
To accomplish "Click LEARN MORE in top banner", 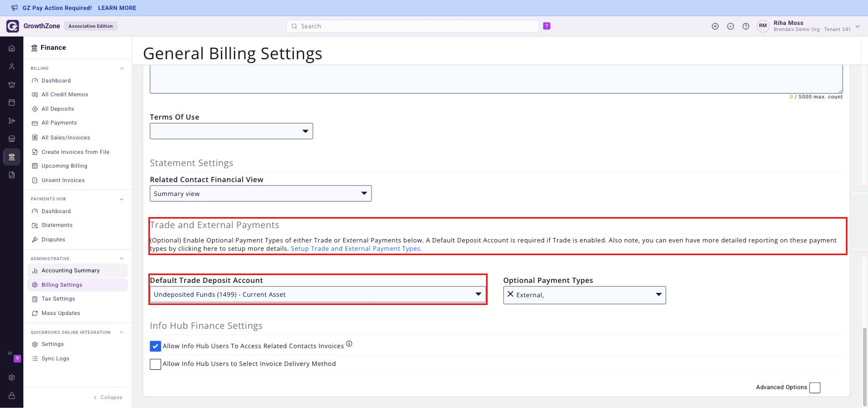I will 117,8.
